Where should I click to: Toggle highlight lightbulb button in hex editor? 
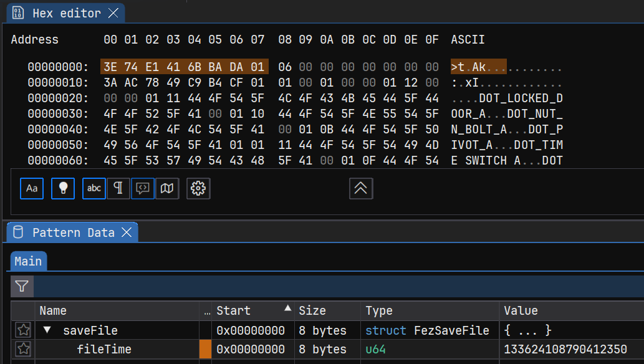(63, 189)
